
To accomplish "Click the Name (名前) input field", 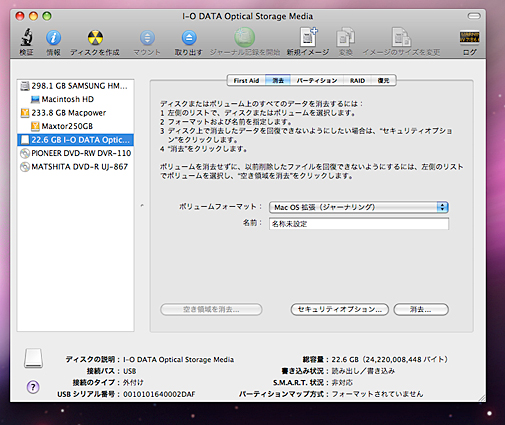I will click(359, 224).
